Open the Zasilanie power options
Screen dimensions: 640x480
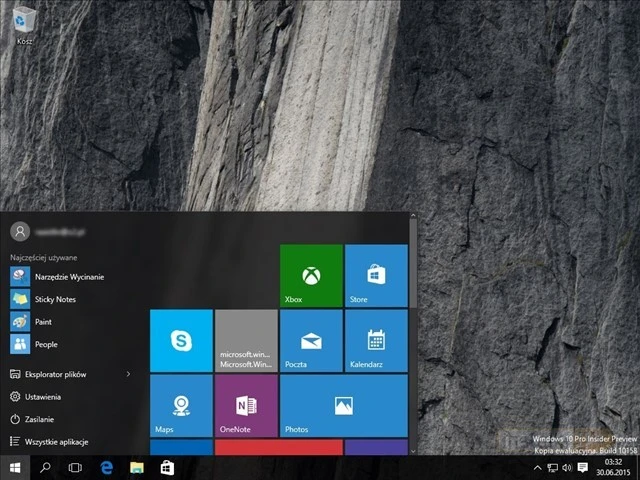point(40,419)
